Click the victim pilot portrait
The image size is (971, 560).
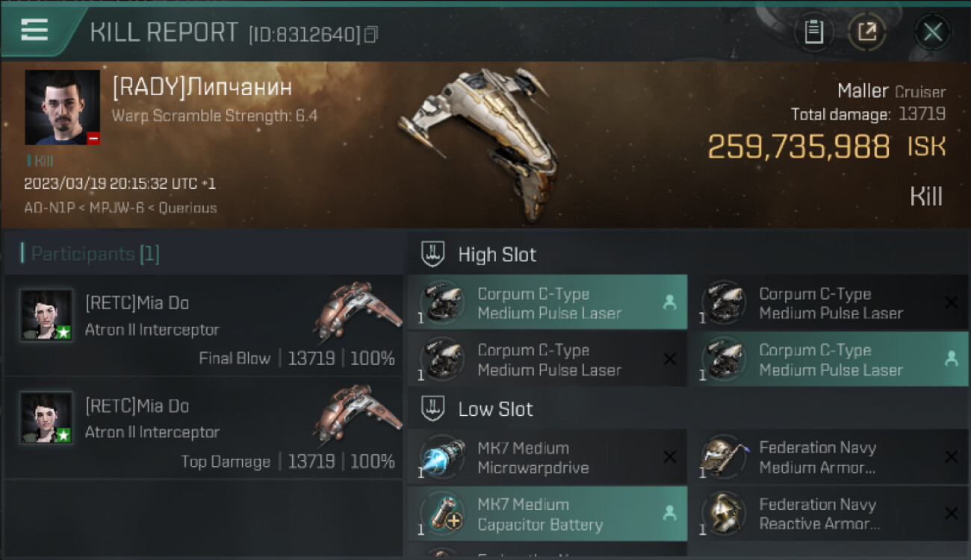tap(62, 107)
